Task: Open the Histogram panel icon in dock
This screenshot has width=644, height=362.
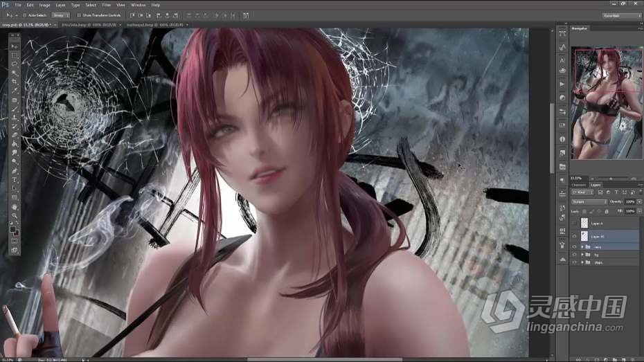Action: point(562,260)
